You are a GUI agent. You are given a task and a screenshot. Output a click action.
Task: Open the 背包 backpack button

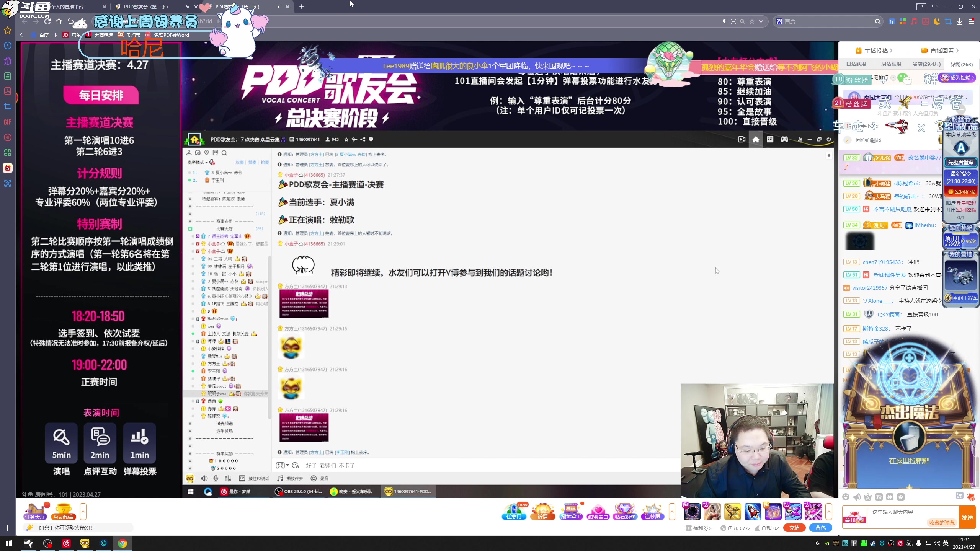click(x=821, y=528)
